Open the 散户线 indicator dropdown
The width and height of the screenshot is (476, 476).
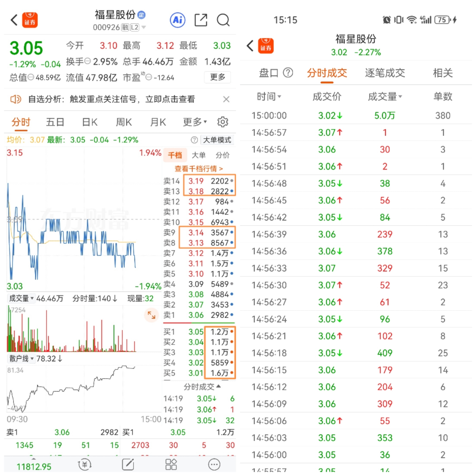21,359
